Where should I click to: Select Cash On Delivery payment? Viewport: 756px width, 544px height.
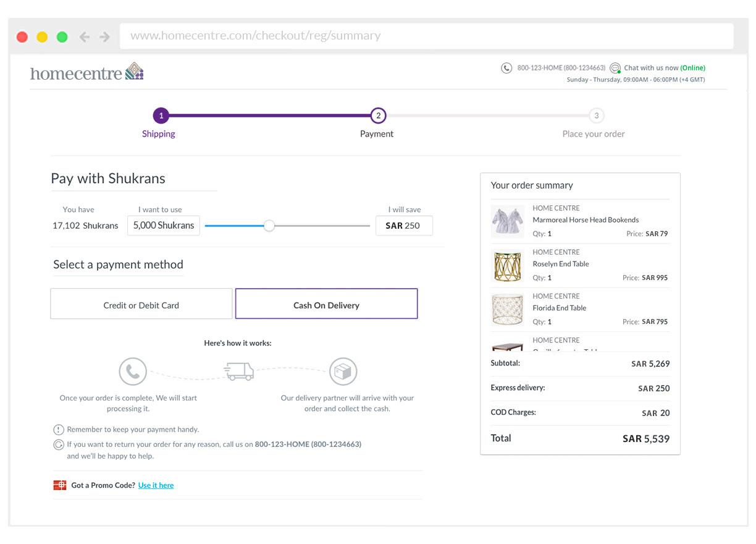click(326, 304)
